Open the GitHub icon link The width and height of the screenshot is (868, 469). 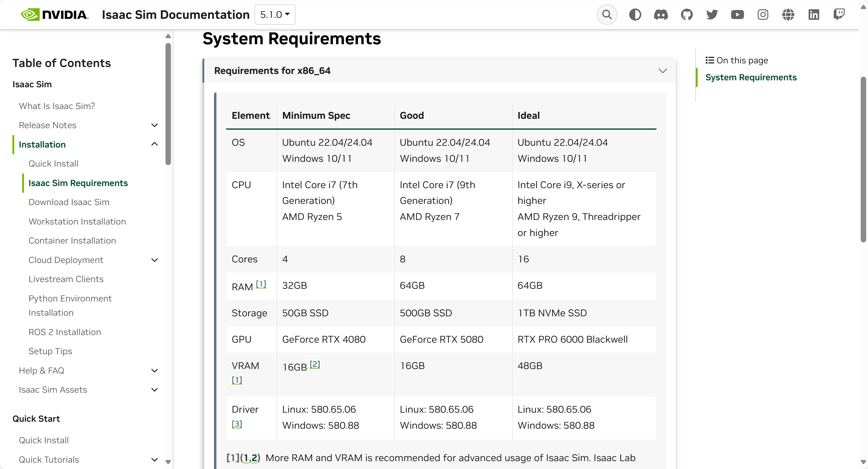686,15
